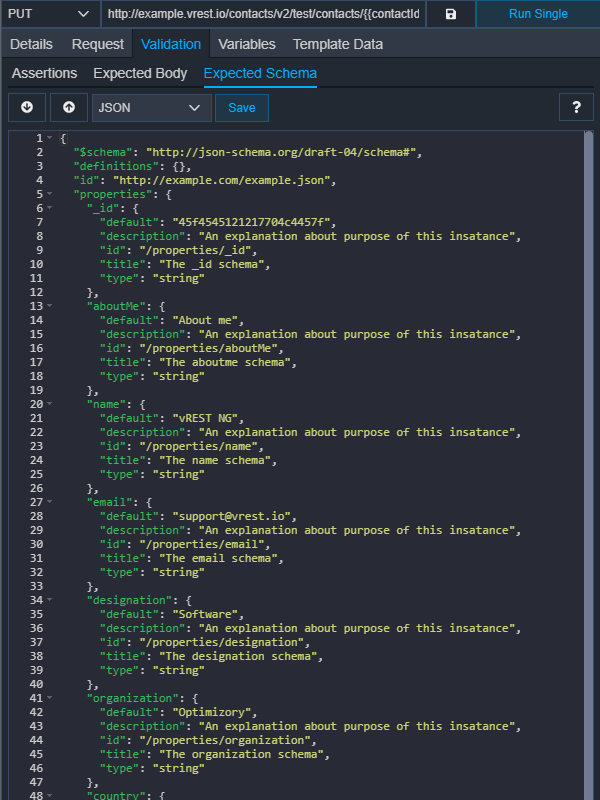Click "/properties/name" on line 23

(x=198, y=446)
